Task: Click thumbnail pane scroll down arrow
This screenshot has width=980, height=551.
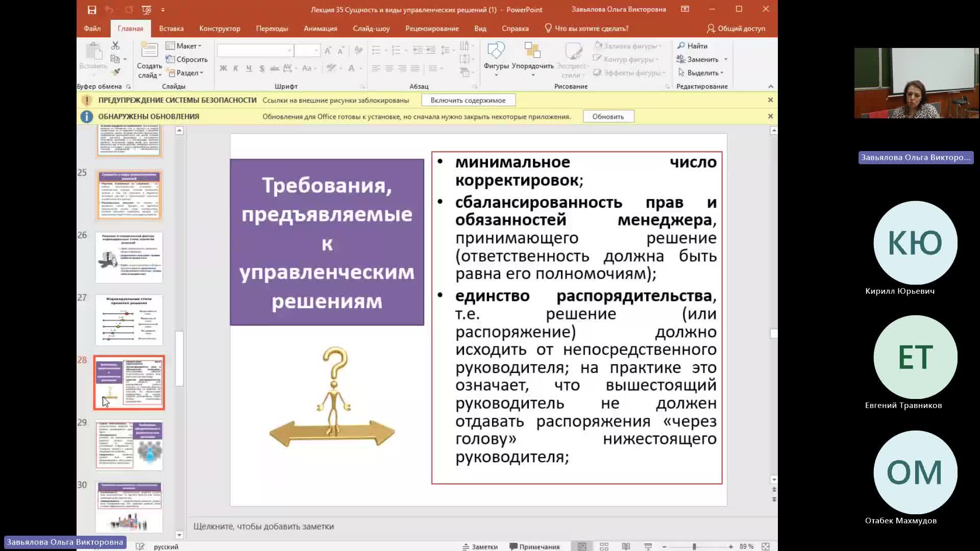Action: pos(179,535)
